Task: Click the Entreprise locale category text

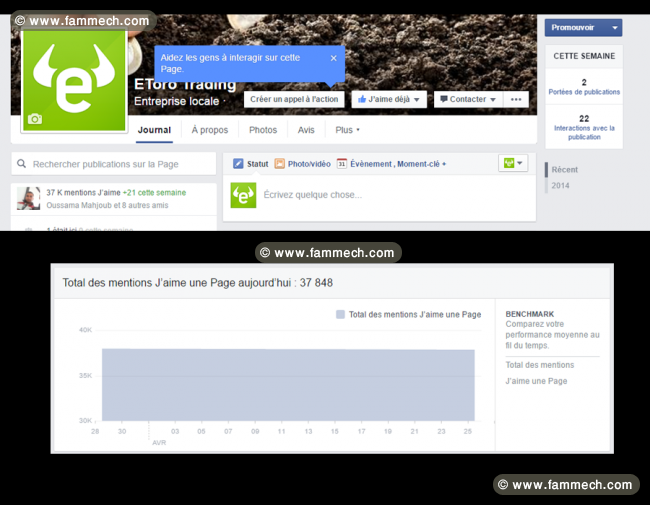Action: (177, 102)
